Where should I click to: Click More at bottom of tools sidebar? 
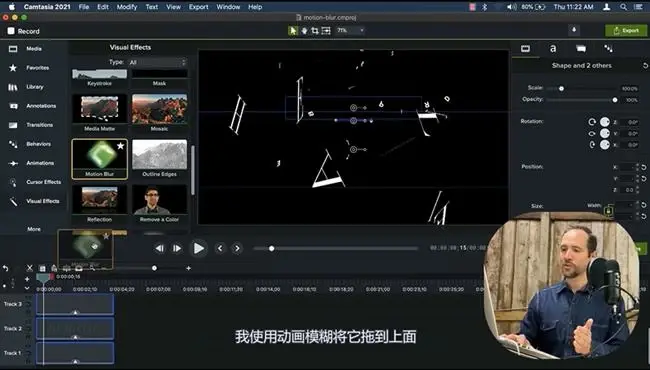(x=34, y=229)
